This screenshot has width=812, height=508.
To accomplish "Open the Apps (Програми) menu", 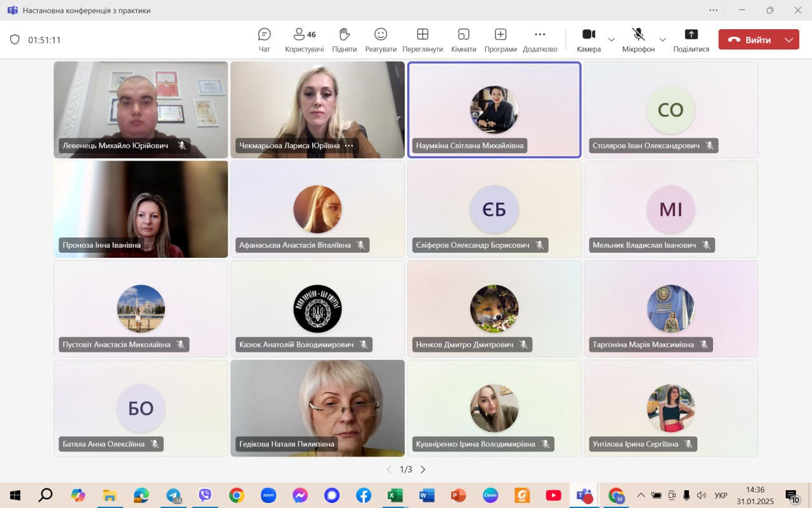I will pyautogui.click(x=501, y=39).
